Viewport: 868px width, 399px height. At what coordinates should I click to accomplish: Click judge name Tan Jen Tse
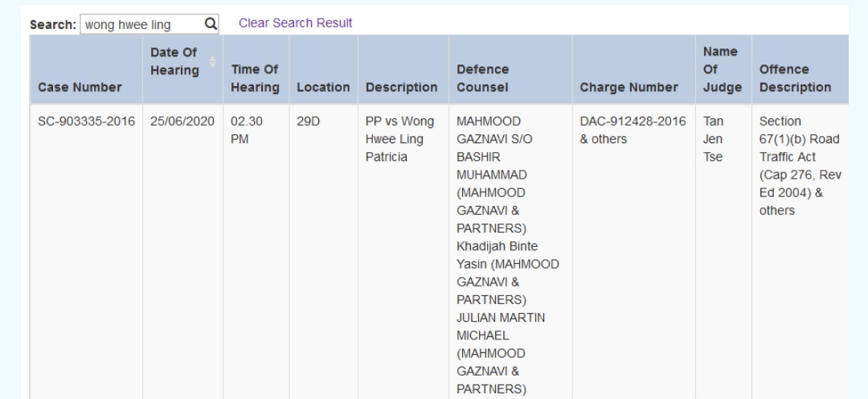pyautogui.click(x=713, y=139)
